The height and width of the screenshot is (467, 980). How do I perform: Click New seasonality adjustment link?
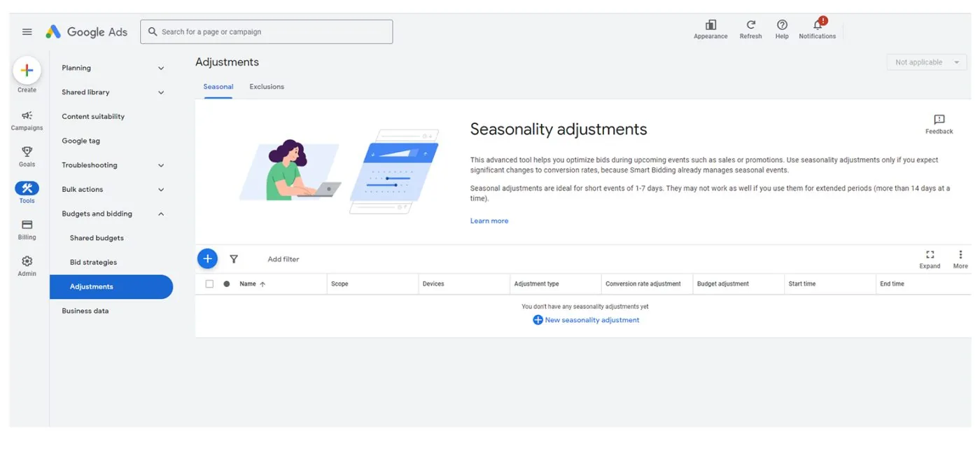coord(586,320)
